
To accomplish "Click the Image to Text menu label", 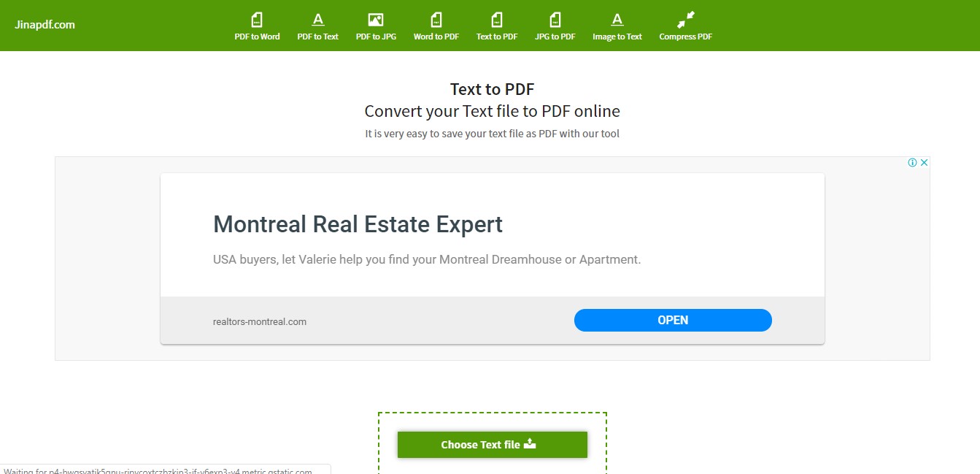I will (617, 37).
